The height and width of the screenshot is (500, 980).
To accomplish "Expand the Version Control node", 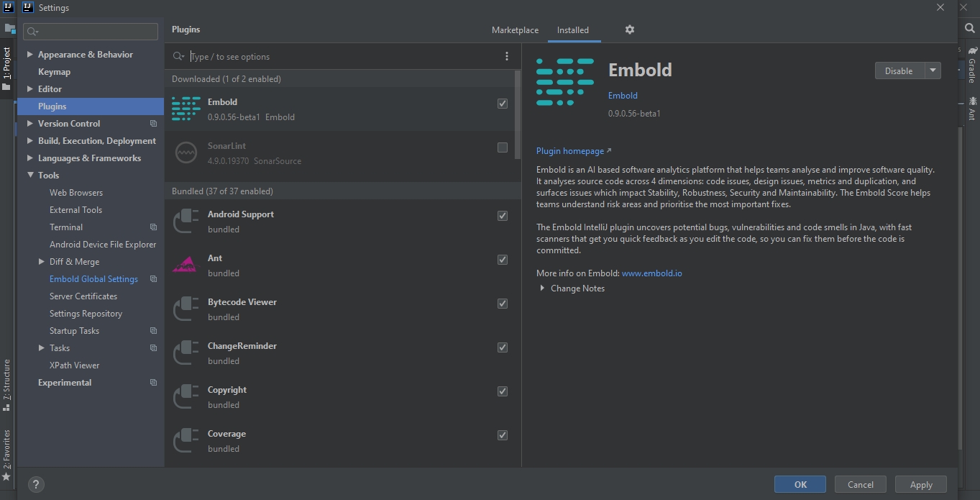I will pyautogui.click(x=30, y=124).
